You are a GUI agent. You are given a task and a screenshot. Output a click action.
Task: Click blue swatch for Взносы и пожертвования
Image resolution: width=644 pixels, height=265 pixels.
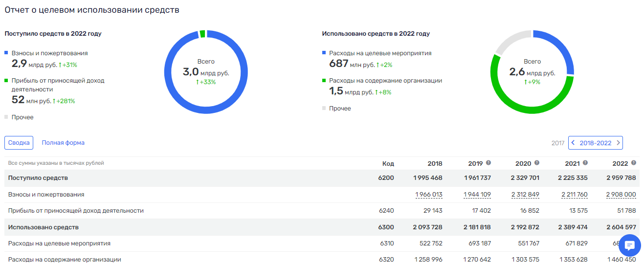coord(6,53)
